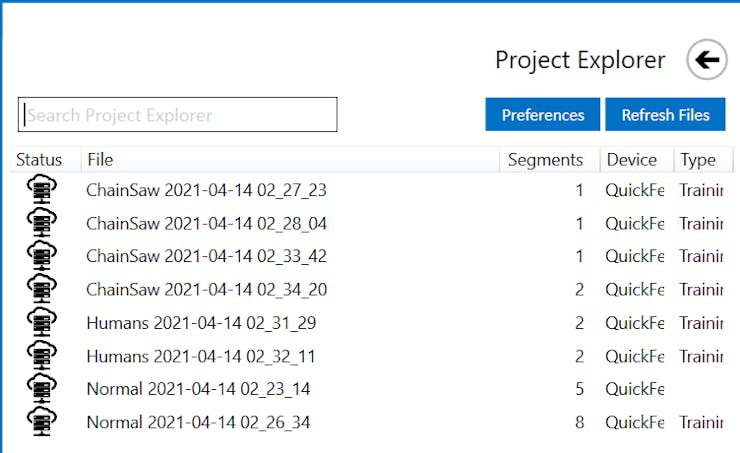Sort by the Status column header
Screen dimensions: 740x453
coord(39,160)
